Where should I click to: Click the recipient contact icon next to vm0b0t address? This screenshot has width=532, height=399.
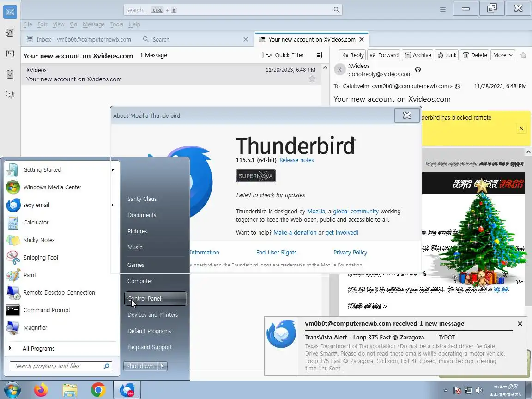[458, 86]
